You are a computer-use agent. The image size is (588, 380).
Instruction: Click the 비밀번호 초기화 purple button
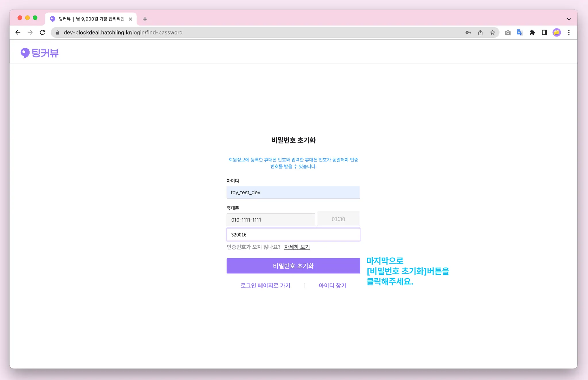click(x=293, y=266)
